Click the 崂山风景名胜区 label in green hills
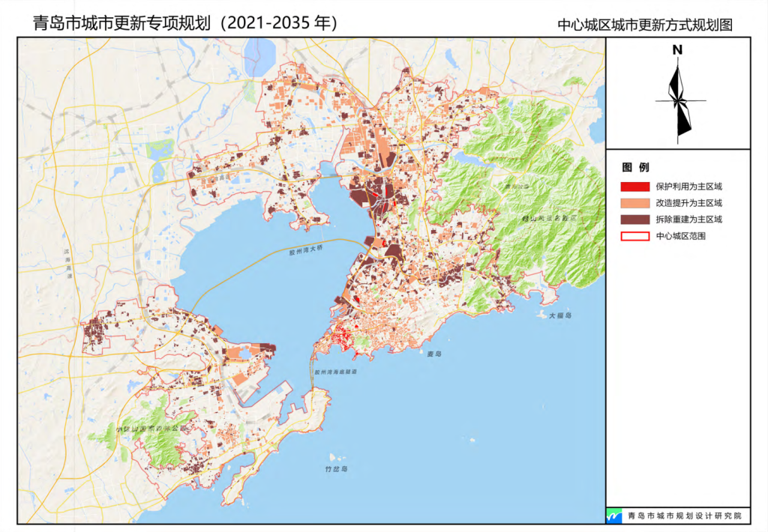The image size is (768, 532). [550, 219]
